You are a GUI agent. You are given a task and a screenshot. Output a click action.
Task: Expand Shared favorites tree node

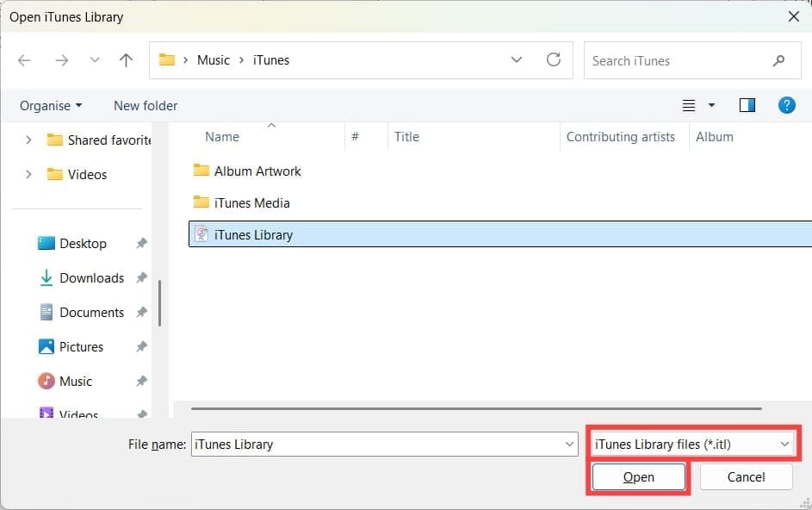click(28, 140)
